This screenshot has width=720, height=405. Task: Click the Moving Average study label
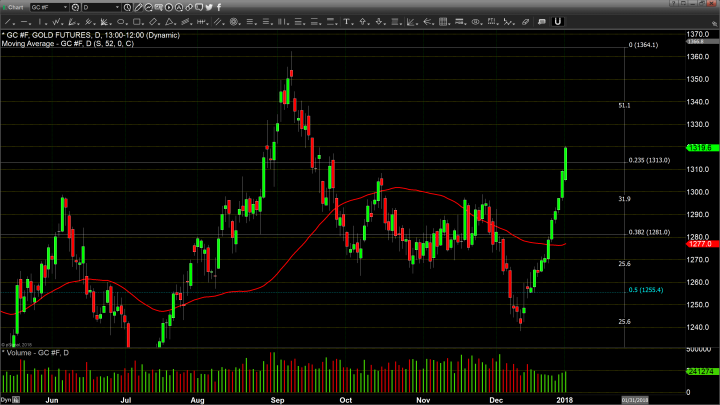68,44
